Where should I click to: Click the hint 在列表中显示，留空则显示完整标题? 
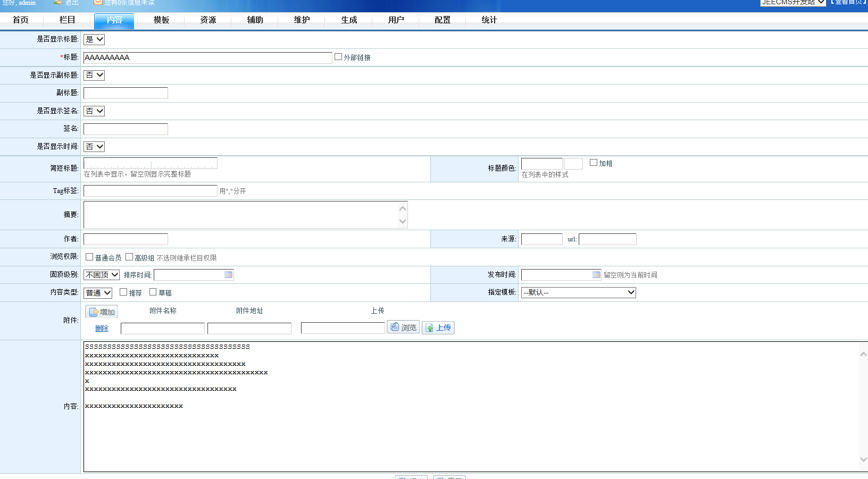[x=137, y=174]
